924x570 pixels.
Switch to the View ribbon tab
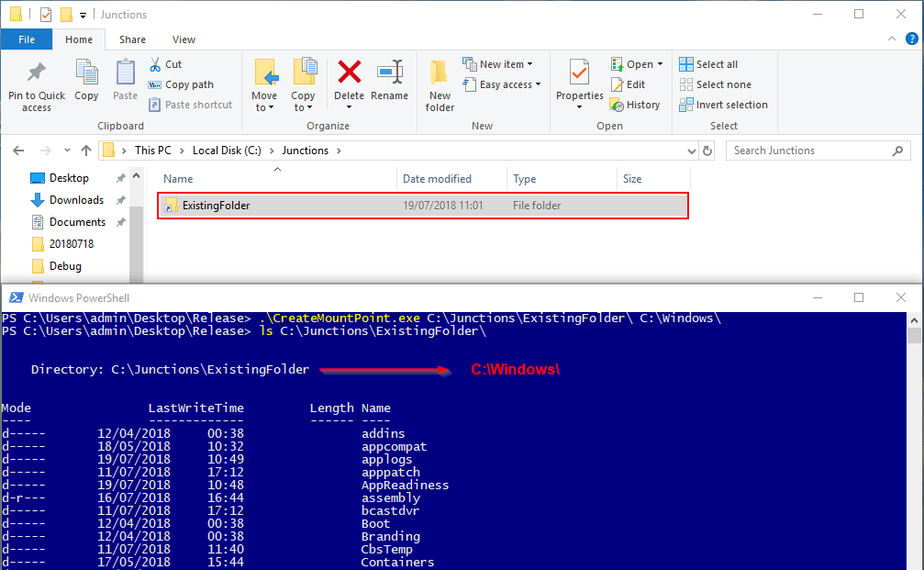point(184,39)
